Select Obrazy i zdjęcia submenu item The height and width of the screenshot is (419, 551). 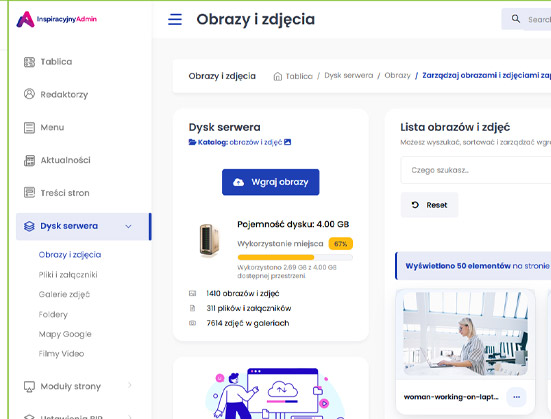[x=70, y=255]
